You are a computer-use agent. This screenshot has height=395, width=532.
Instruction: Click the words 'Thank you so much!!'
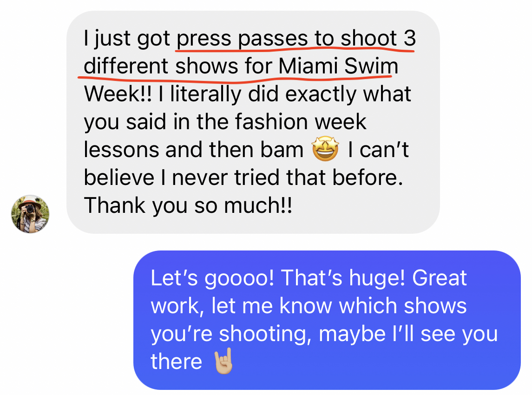tap(188, 206)
